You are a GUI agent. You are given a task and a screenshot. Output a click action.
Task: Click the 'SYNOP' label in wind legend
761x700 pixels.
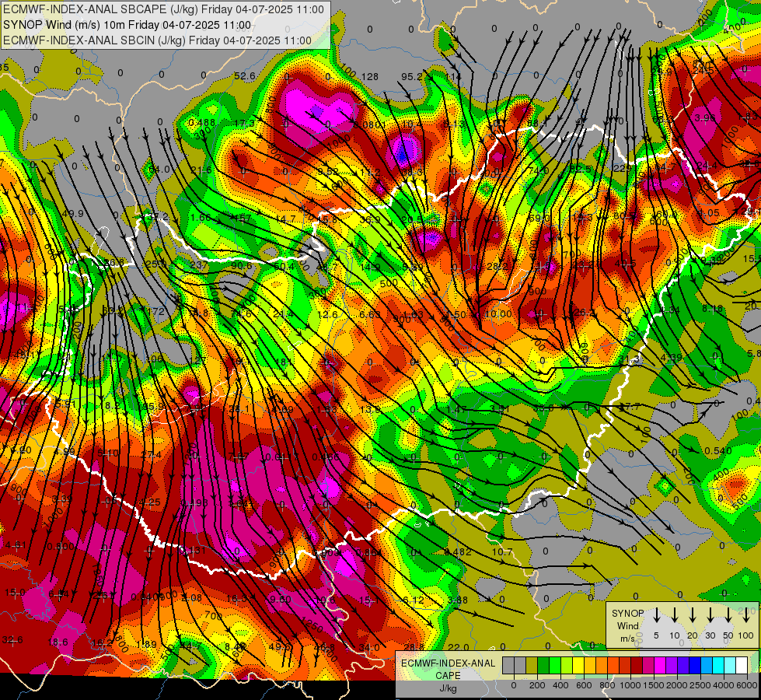[627, 613]
